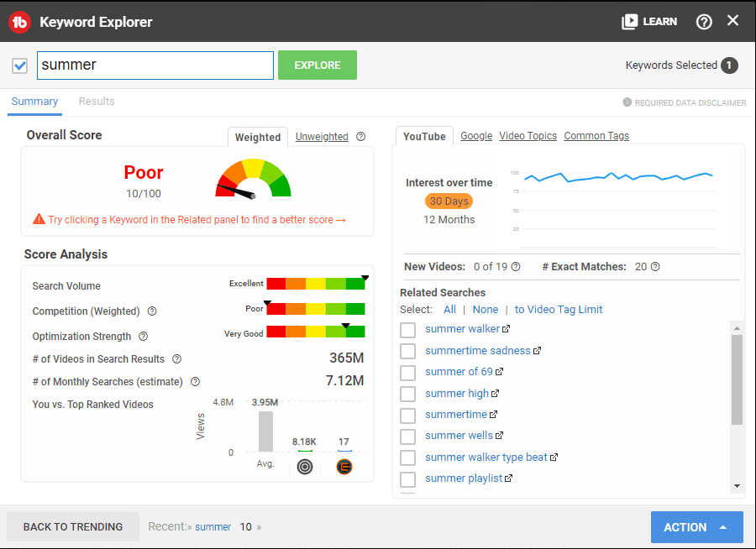The height and width of the screenshot is (549, 756).
Task: Open the Google tab
Action: (476, 136)
